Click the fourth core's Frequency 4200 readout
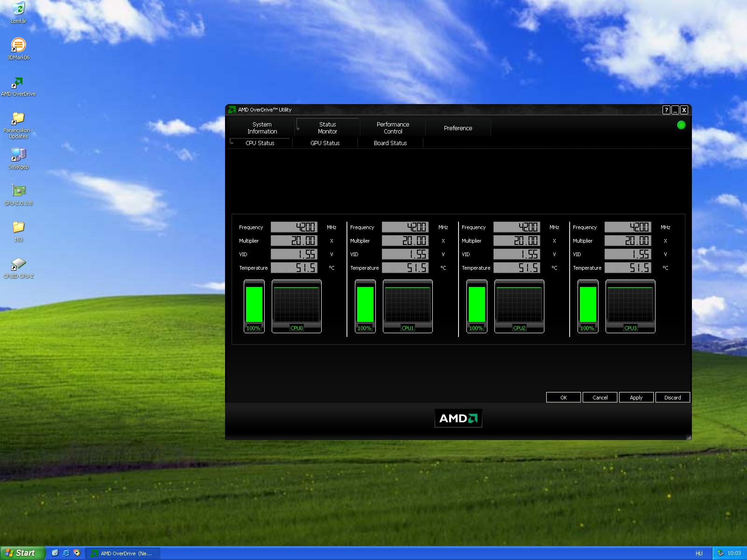This screenshot has height=560, width=747. click(x=628, y=227)
